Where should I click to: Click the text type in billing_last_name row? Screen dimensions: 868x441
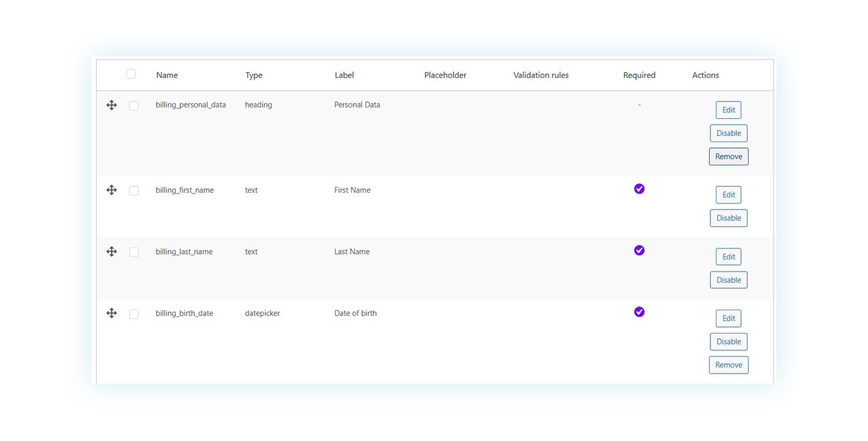251,252
